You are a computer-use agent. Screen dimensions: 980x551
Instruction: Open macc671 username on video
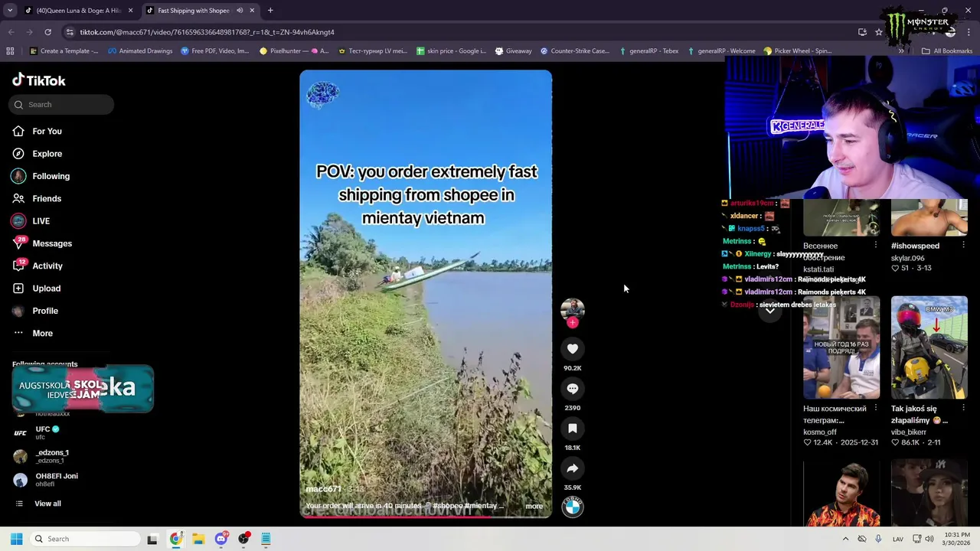pyautogui.click(x=323, y=489)
